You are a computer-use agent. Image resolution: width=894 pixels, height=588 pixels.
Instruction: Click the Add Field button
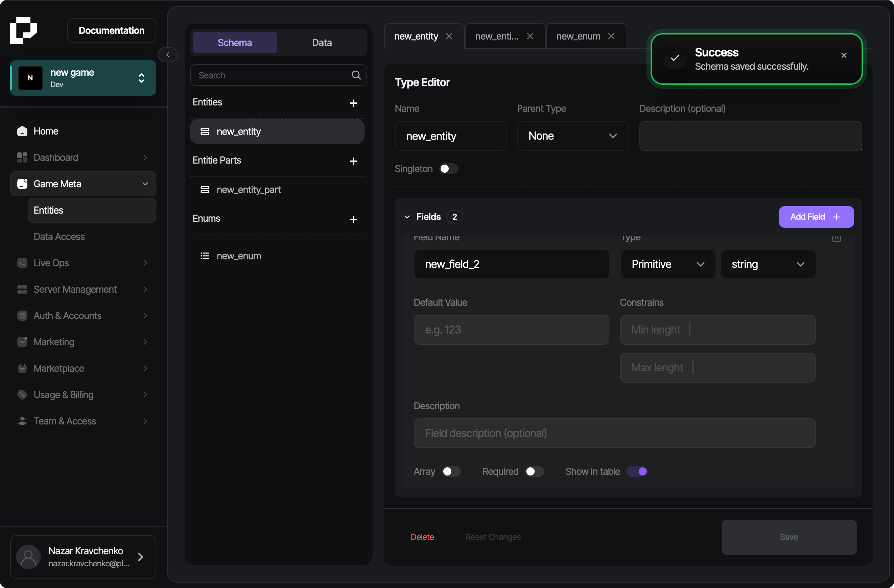pos(816,217)
